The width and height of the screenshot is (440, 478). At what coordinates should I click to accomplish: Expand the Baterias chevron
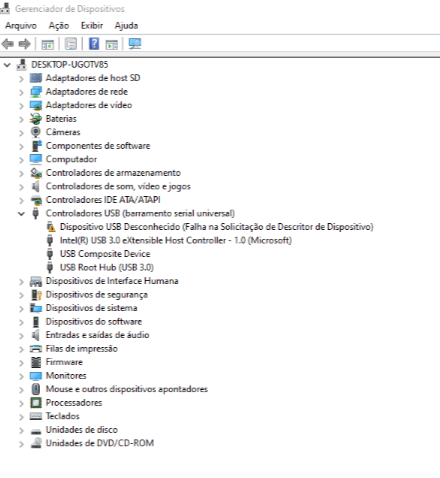[x=21, y=119]
